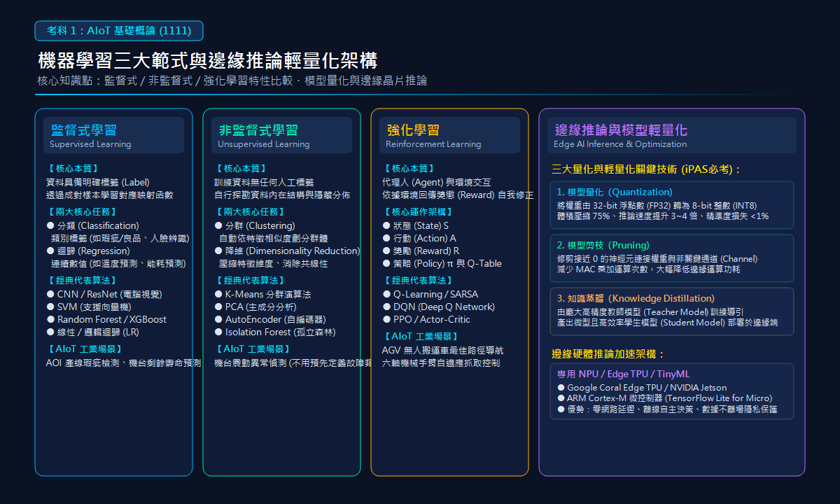Open 專用 NPU / Edge TPU / TinyML box
This screenshot has width=840, height=504.
[x=672, y=391]
